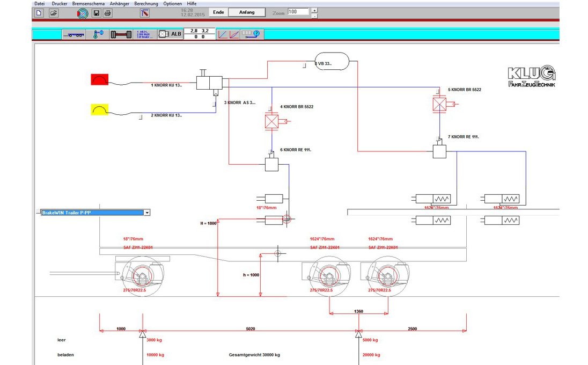Select the crossed valve symbol for component 4

[x=271, y=121]
